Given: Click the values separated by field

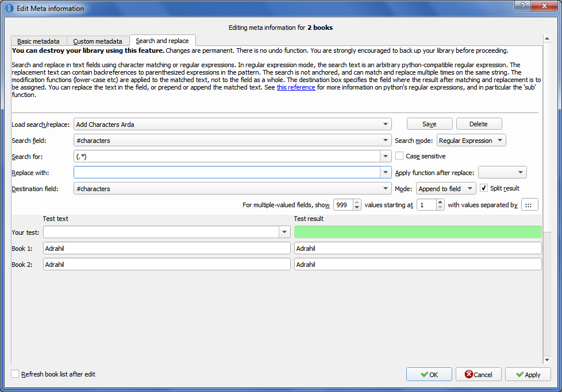Looking at the screenshot, I should tap(529, 205).
